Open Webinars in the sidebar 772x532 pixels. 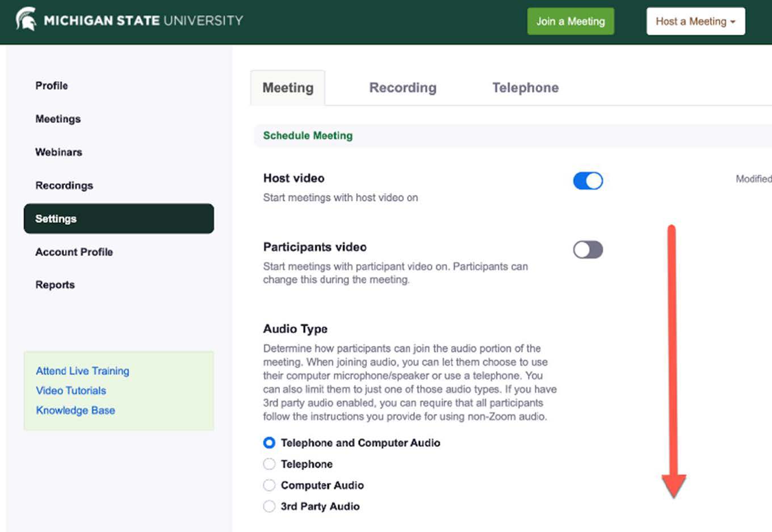coord(58,152)
